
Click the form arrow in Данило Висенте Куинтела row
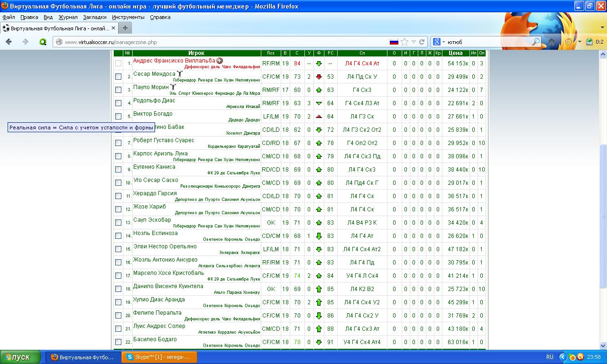tap(319, 289)
